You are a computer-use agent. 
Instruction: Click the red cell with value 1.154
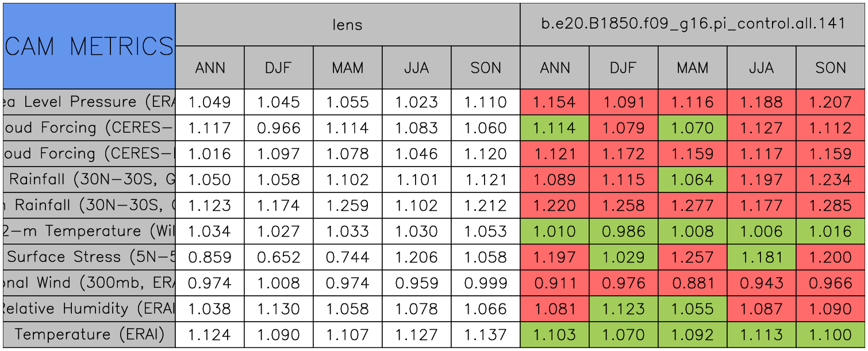555,102
